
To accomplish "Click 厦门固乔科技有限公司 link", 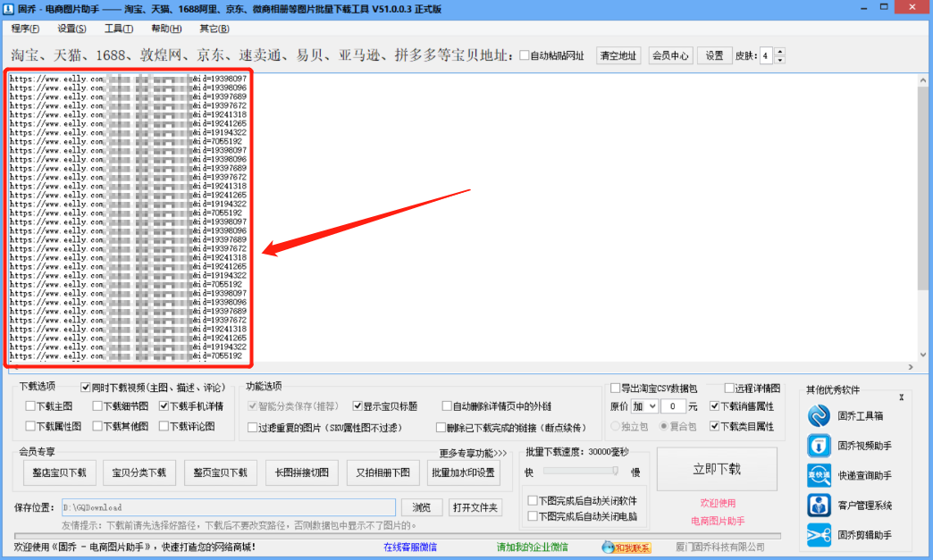I will click(x=720, y=547).
